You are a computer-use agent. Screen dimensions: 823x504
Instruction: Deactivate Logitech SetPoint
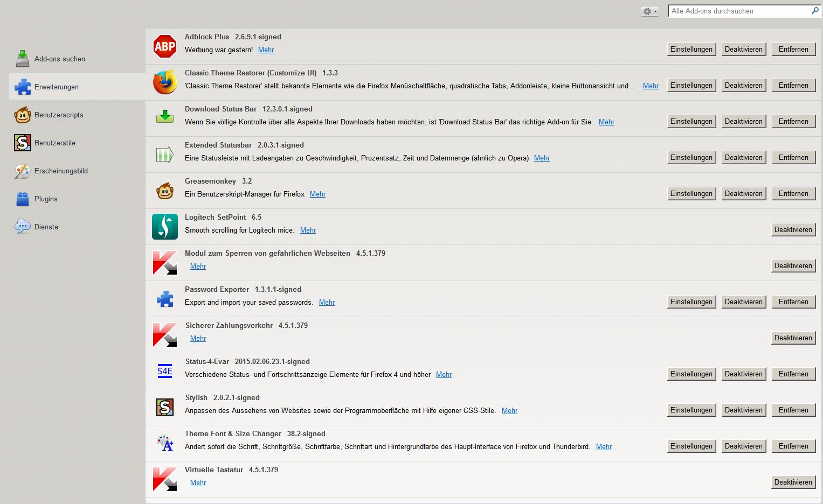793,229
